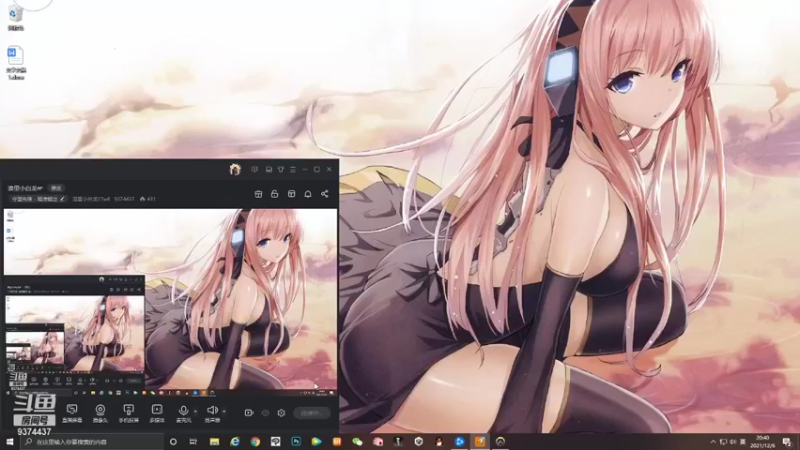
Task: Toggle the unlock padlock icon
Action: 274,194
